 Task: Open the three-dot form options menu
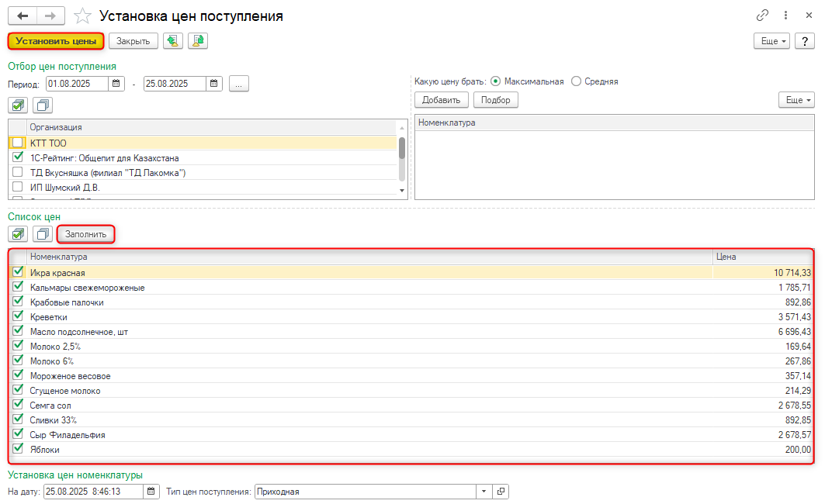point(786,16)
